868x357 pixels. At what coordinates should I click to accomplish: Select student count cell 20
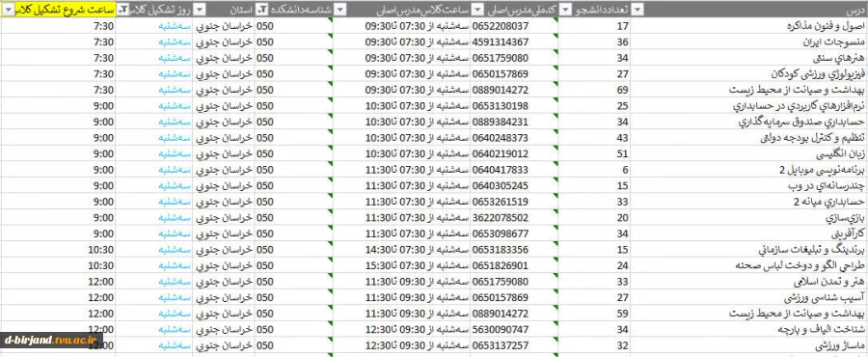594,217
